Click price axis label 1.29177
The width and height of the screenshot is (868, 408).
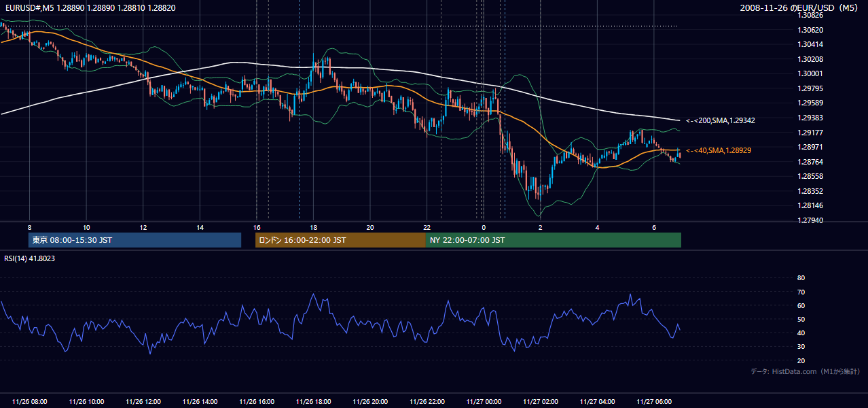811,133
